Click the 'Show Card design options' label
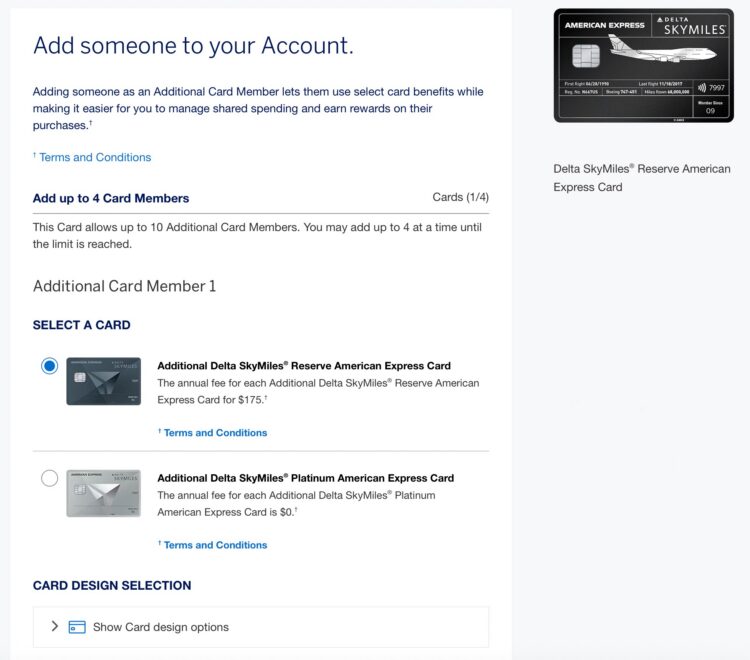 [x=161, y=627]
